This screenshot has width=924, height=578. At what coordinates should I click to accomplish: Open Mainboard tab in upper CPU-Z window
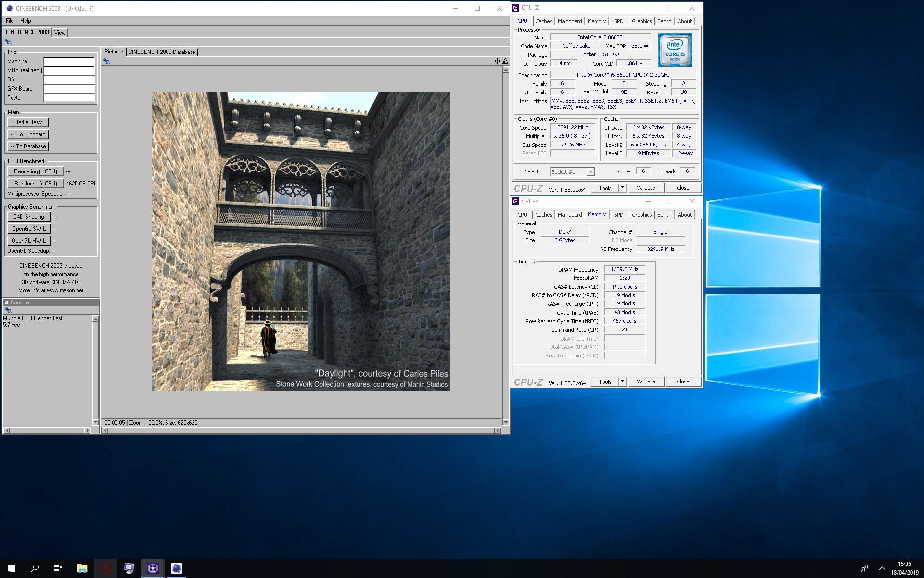tap(570, 21)
